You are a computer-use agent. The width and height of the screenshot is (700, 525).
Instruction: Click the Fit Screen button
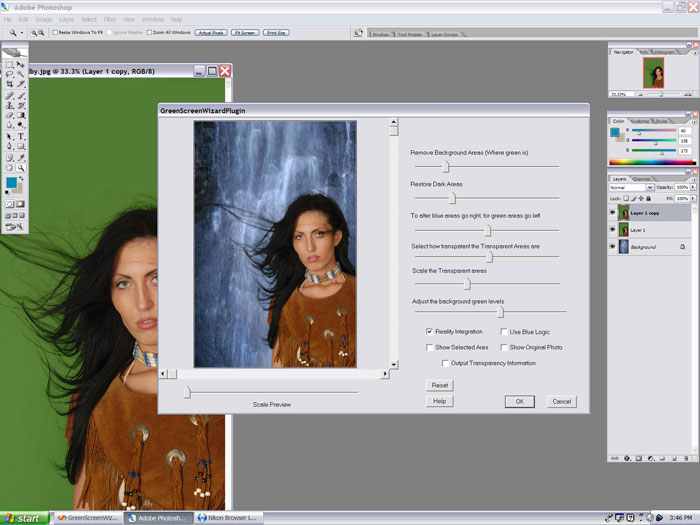pos(245,33)
